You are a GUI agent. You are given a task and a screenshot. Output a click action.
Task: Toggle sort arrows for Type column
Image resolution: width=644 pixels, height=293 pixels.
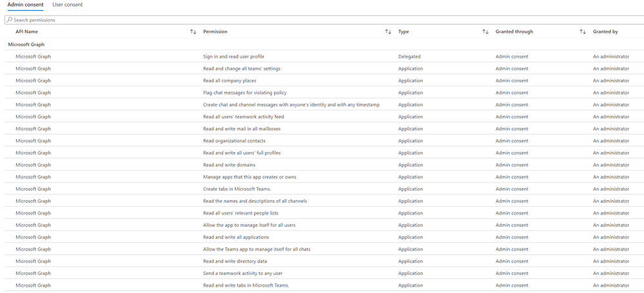tap(485, 32)
